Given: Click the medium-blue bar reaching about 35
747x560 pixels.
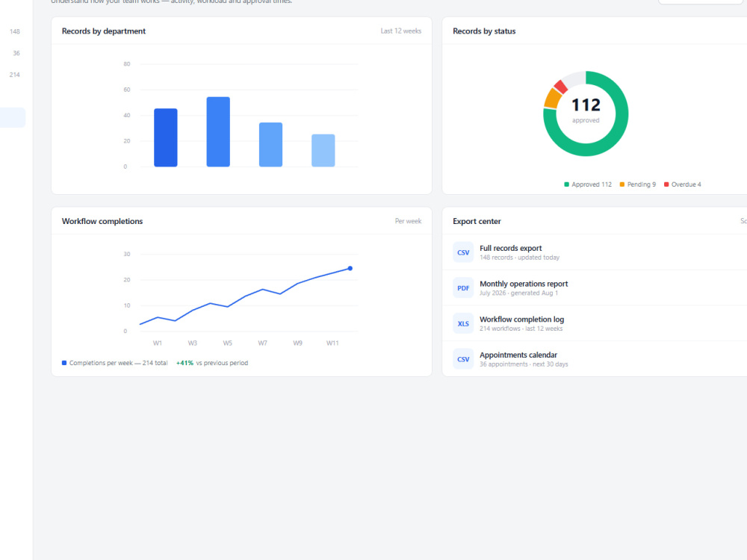Looking at the screenshot, I should pyautogui.click(x=270, y=145).
